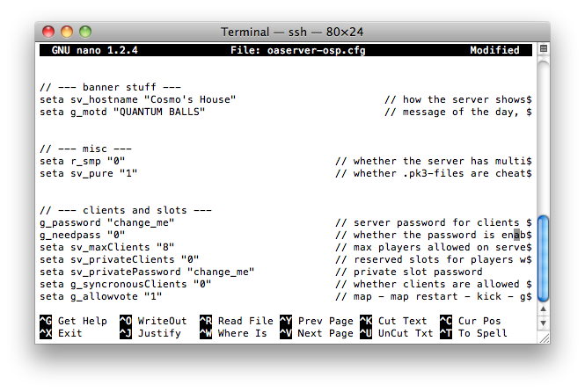The width and height of the screenshot is (585, 392).
Task: Click the ^W Where Is shortcut
Action: tap(233, 333)
